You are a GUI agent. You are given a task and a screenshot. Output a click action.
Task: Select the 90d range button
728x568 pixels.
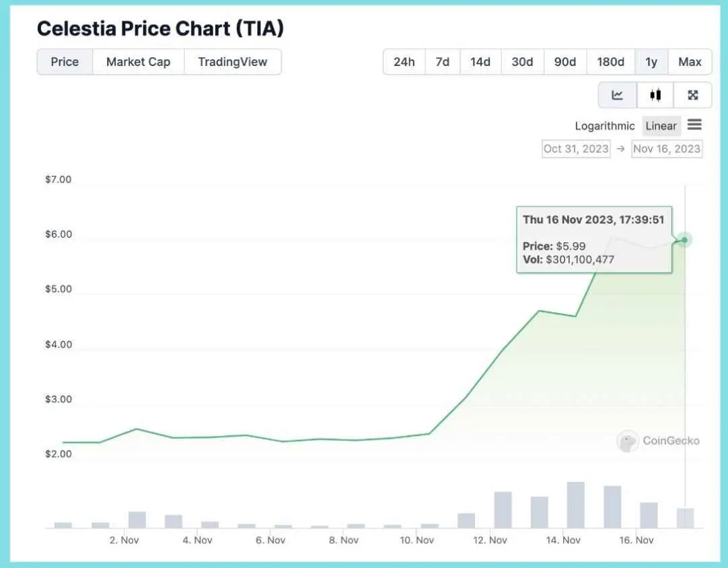[565, 62]
